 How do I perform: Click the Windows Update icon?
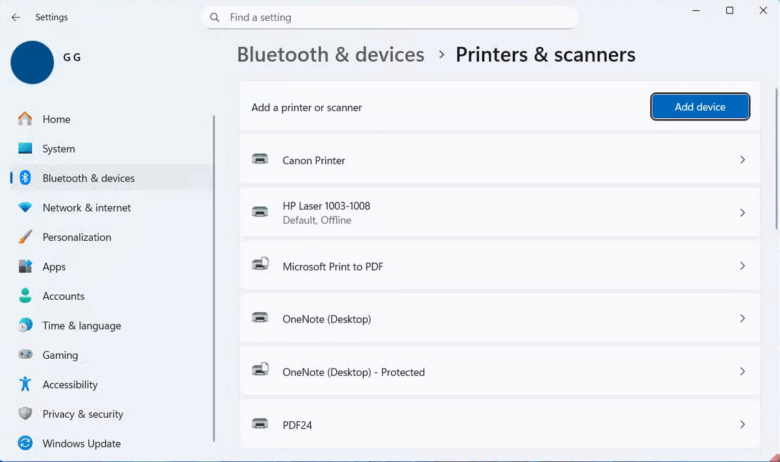[x=25, y=443]
